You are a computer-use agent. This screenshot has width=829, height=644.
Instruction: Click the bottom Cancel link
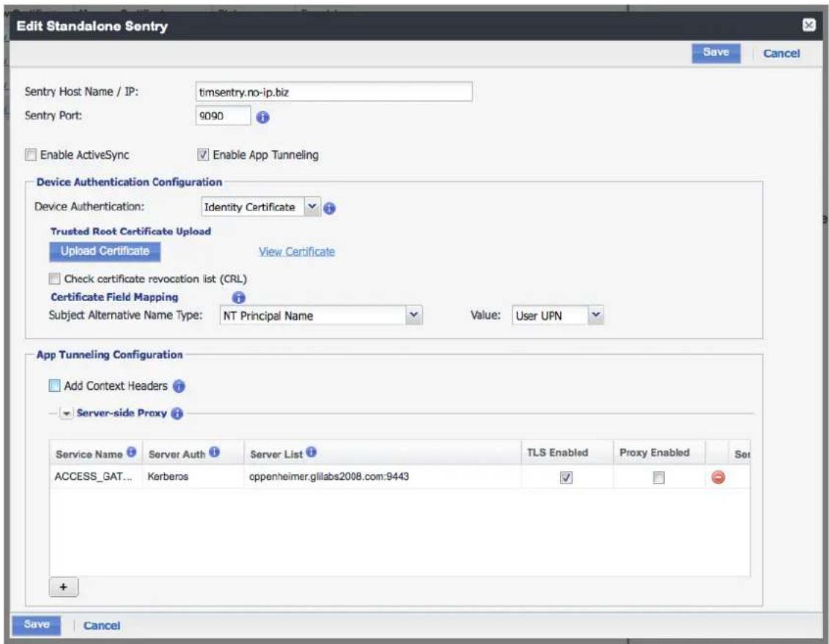coord(101,626)
